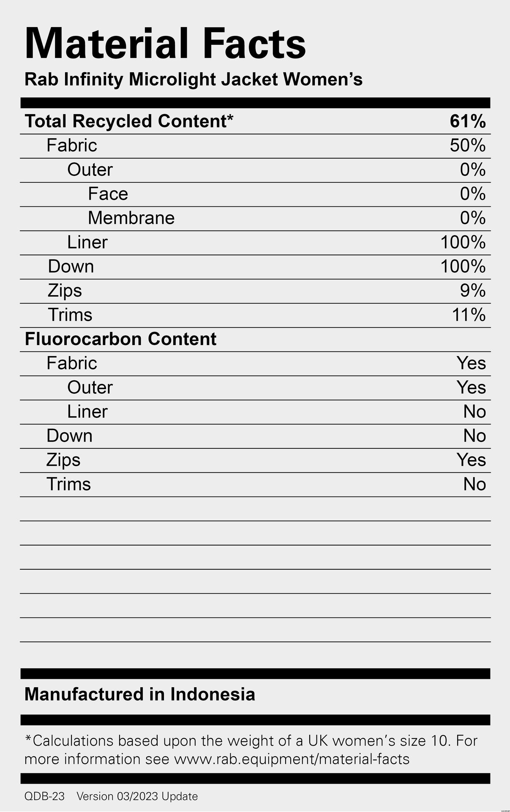The height and width of the screenshot is (812, 510).
Task: Click the QDB-23 version footer text
Action: click(111, 796)
